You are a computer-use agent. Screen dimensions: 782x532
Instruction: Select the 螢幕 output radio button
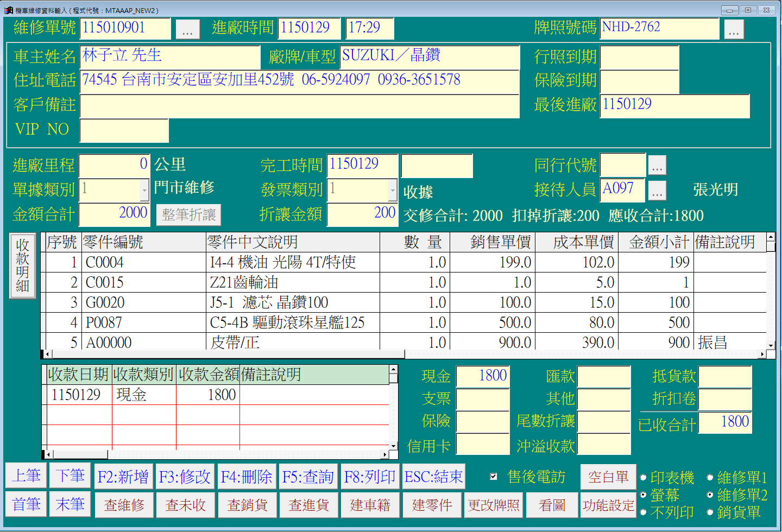point(644,495)
